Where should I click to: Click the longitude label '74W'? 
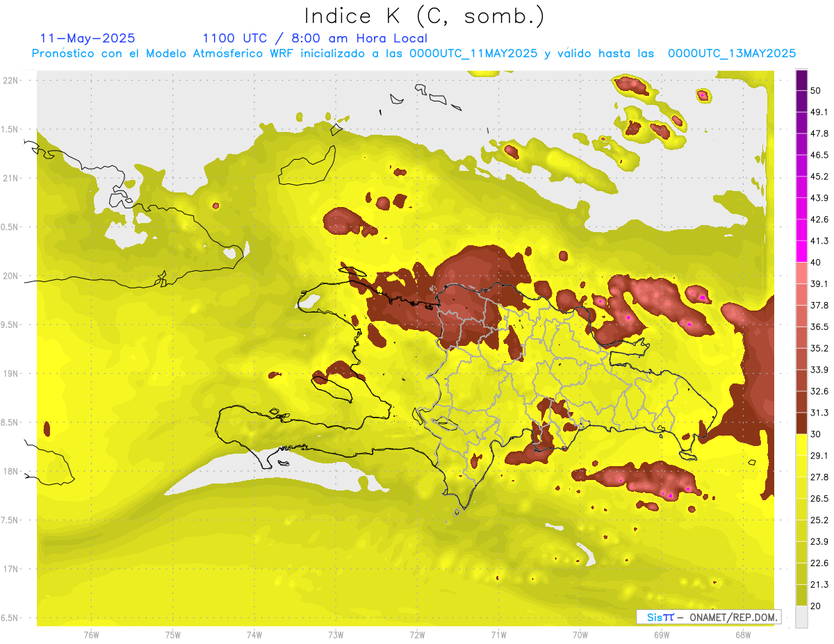tap(254, 634)
